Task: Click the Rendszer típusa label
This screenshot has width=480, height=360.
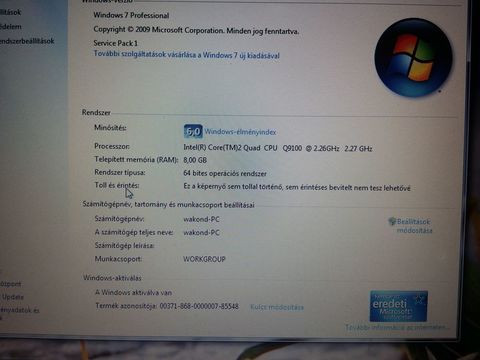Action: click(120, 172)
